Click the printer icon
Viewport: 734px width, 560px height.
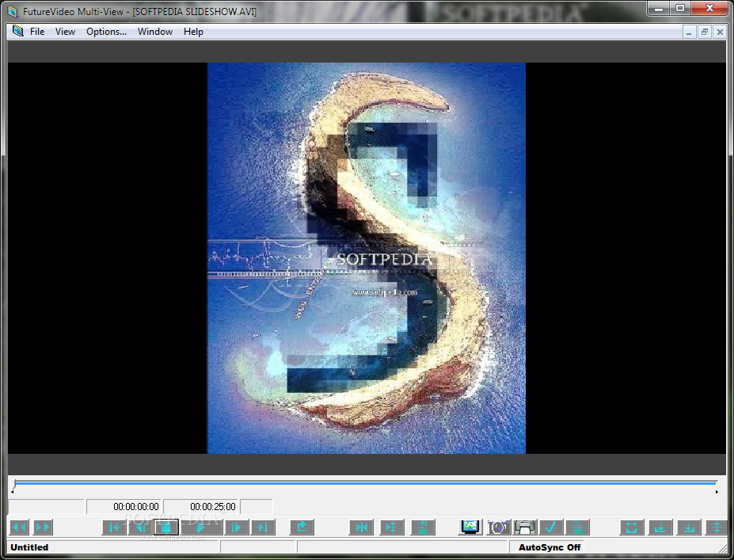(x=525, y=528)
